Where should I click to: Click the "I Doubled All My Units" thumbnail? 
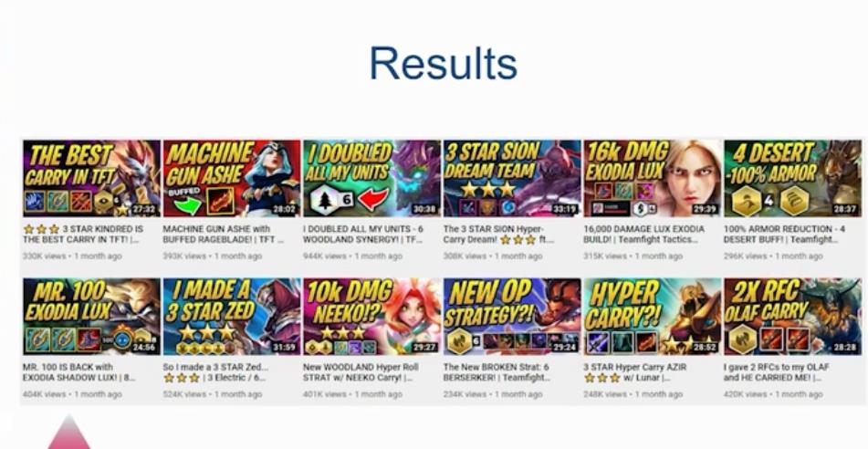[x=371, y=178]
